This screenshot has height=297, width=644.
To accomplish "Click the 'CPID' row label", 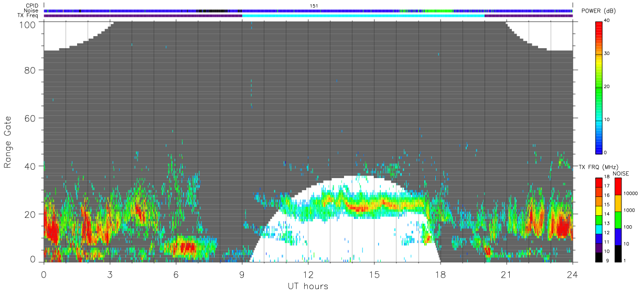I will pyautogui.click(x=32, y=6).
